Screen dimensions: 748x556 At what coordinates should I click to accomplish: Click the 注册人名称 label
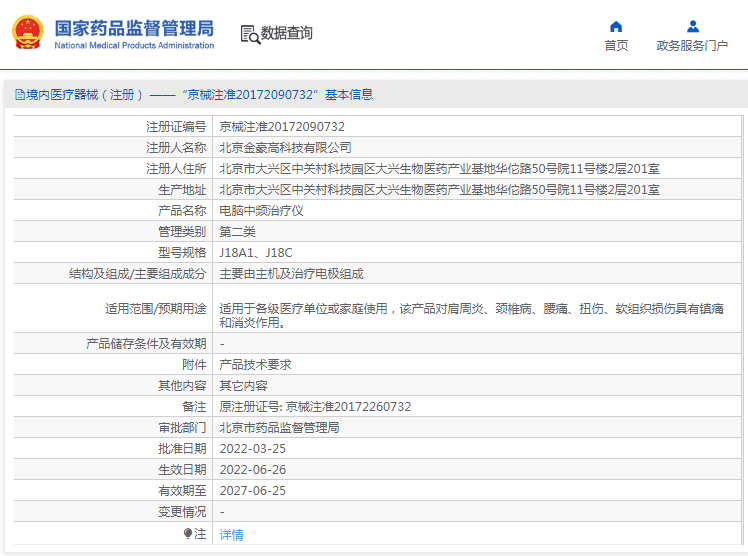[x=176, y=148]
